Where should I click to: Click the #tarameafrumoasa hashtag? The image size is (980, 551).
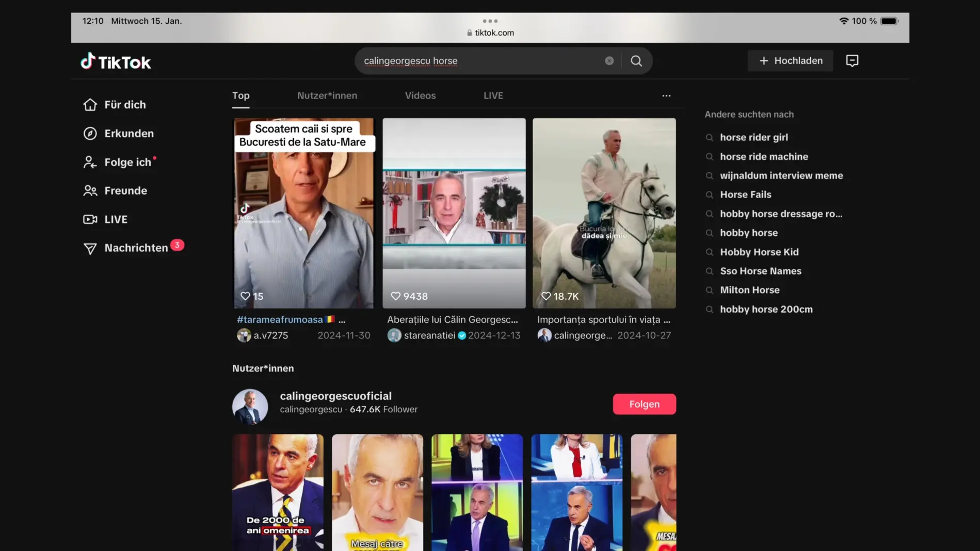click(280, 320)
